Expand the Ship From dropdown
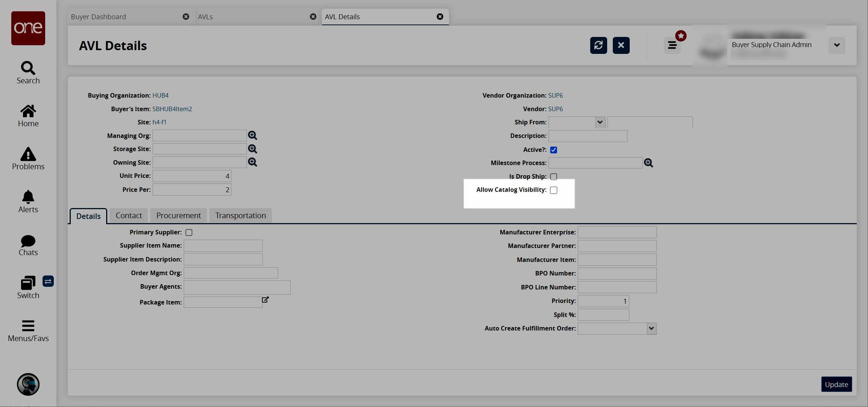The image size is (868, 407). (x=600, y=122)
